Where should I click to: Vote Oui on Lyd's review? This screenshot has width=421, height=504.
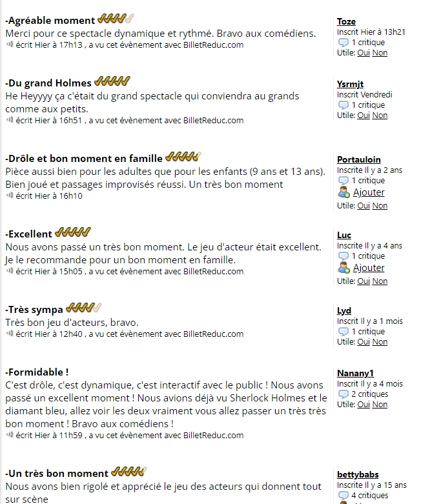click(x=364, y=341)
